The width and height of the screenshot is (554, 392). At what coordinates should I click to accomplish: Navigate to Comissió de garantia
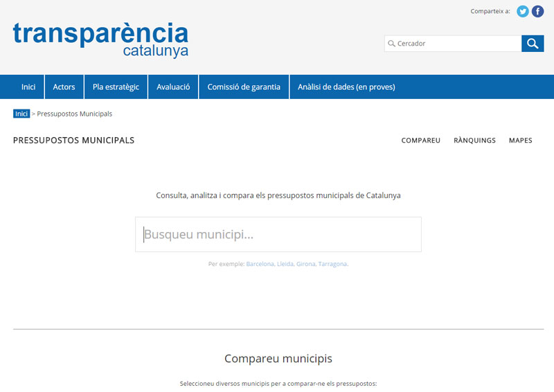(244, 87)
